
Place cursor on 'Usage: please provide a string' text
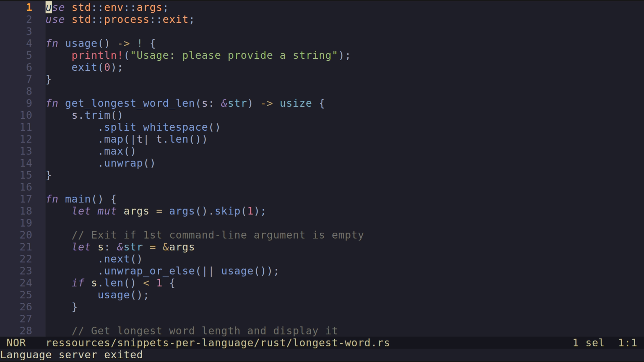tap(234, 55)
